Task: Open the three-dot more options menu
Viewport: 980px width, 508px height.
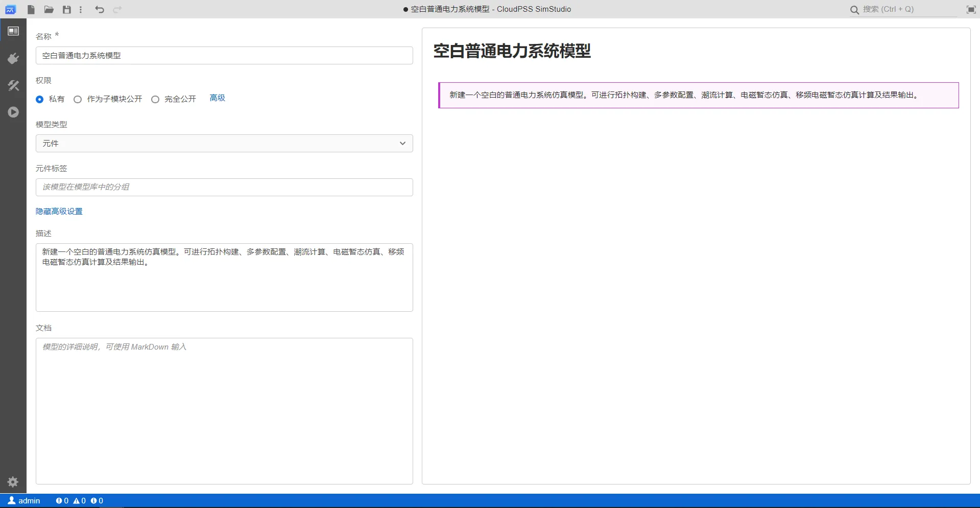Action: tap(81, 10)
